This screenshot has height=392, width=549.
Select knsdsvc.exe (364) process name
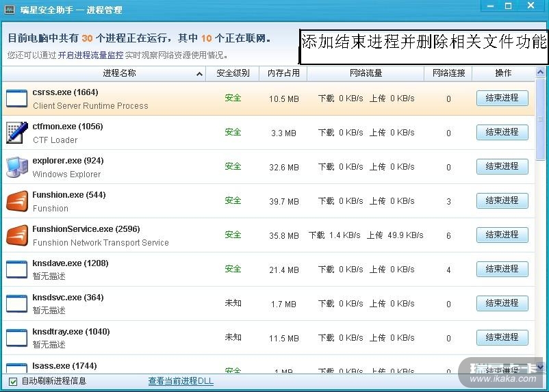click(68, 298)
